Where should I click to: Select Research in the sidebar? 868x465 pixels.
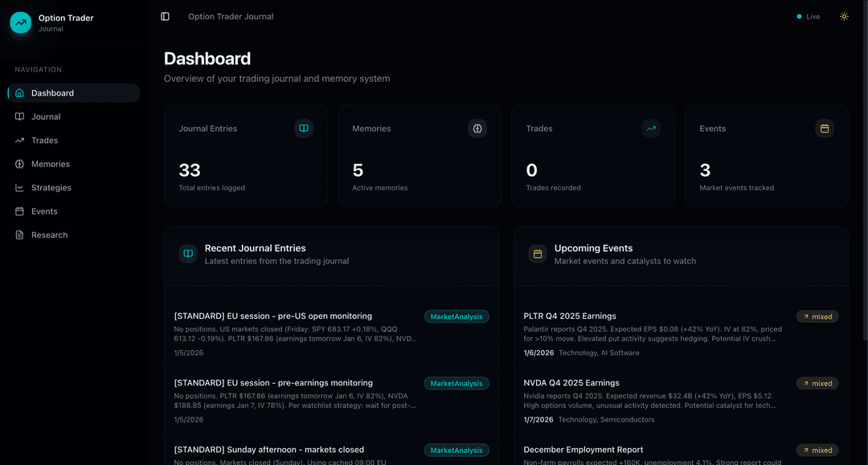click(49, 235)
